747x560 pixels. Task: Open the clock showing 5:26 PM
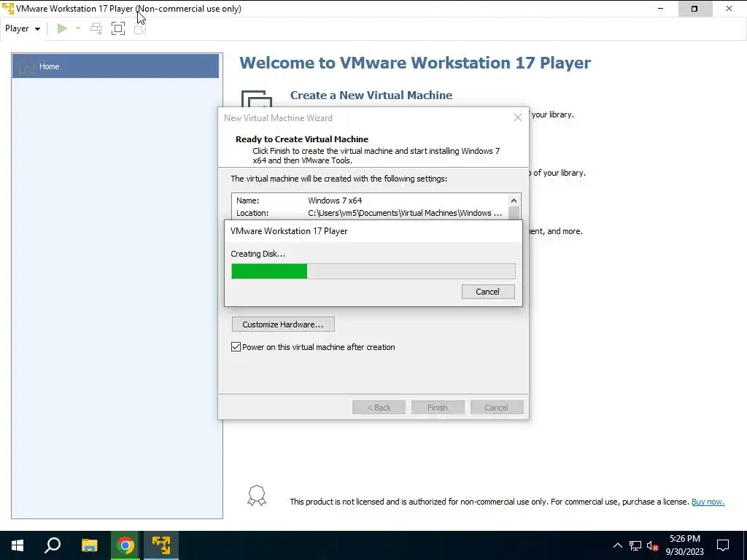coord(684,545)
